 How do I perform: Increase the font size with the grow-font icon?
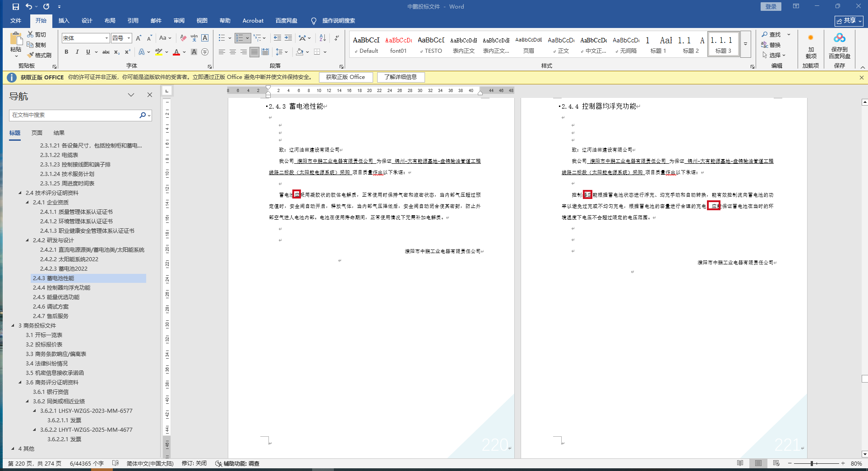[x=139, y=38]
